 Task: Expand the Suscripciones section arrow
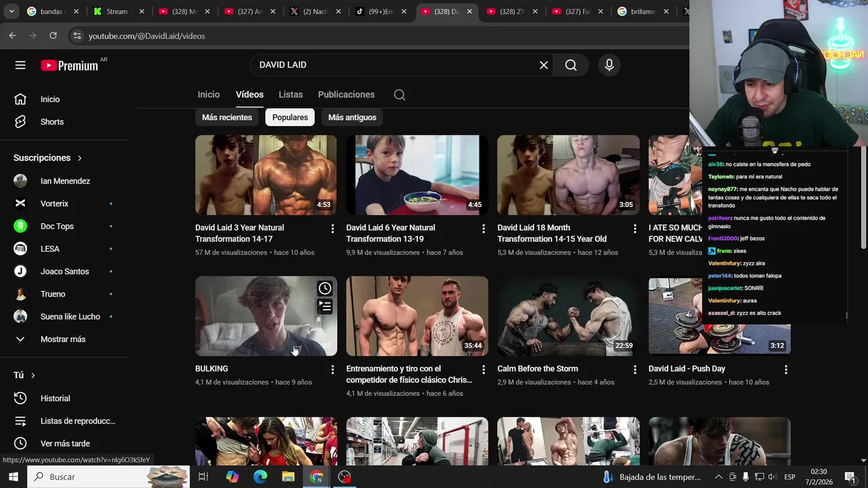(x=79, y=158)
